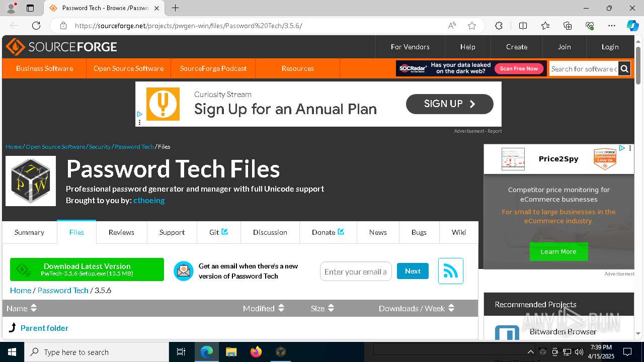Image resolution: width=644 pixels, height=362 pixels.
Task: Open Password Tech app on taskbar
Action: (x=281, y=352)
